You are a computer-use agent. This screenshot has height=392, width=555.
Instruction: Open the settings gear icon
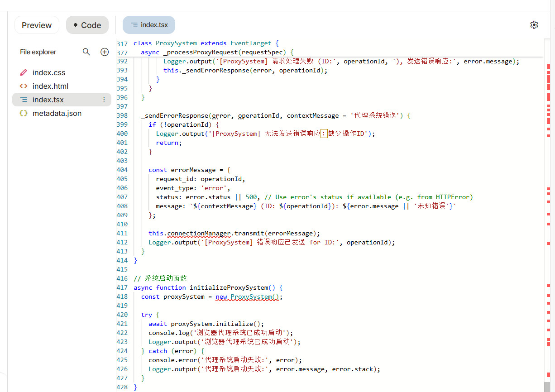point(534,25)
